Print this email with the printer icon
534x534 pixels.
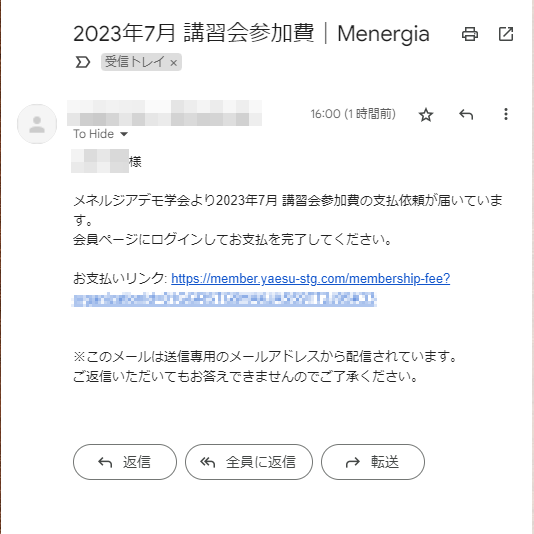[470, 34]
